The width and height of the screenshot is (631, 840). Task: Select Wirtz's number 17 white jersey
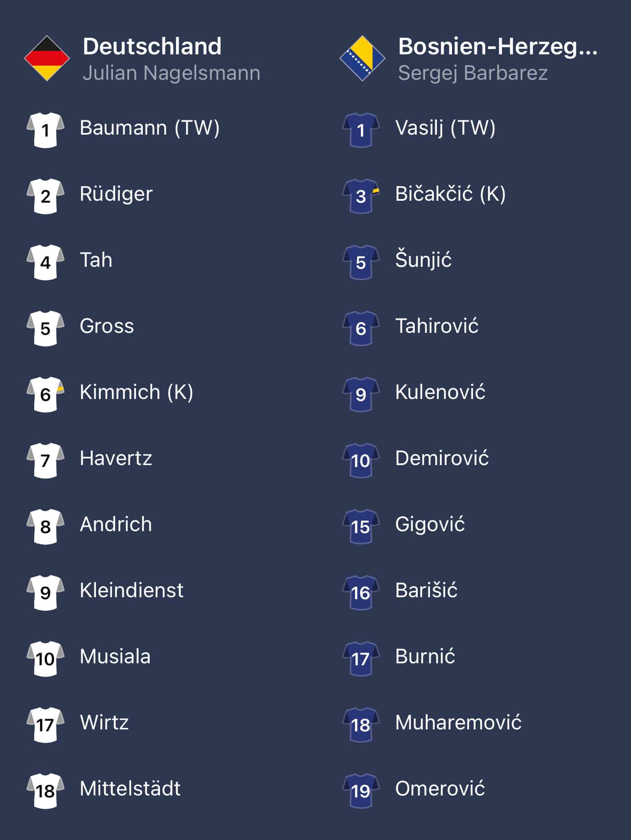click(45, 724)
